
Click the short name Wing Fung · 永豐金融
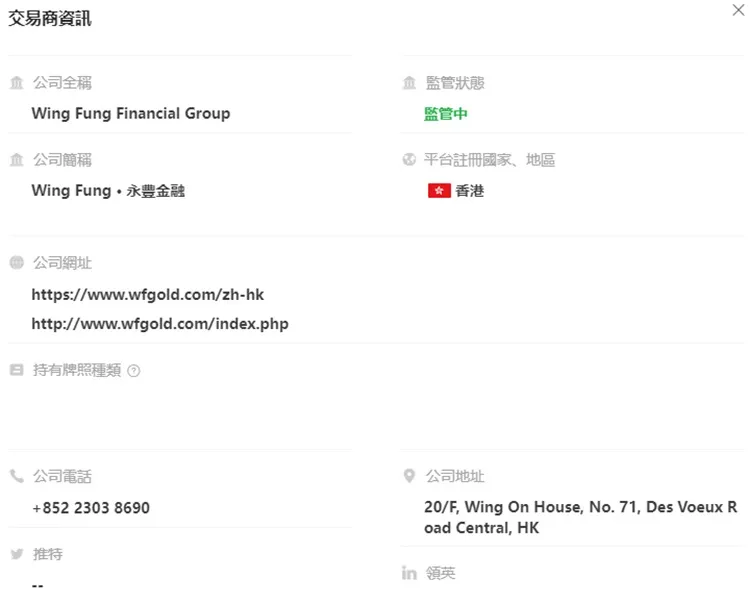[108, 191]
